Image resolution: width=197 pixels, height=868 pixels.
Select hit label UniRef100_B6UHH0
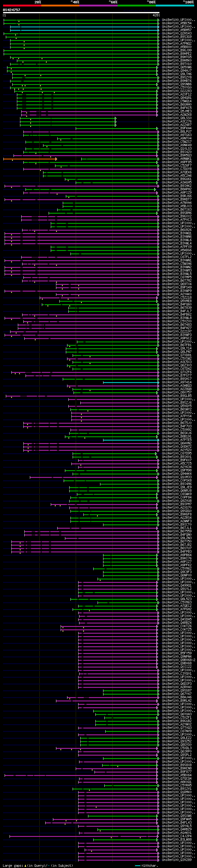(177, 104)
